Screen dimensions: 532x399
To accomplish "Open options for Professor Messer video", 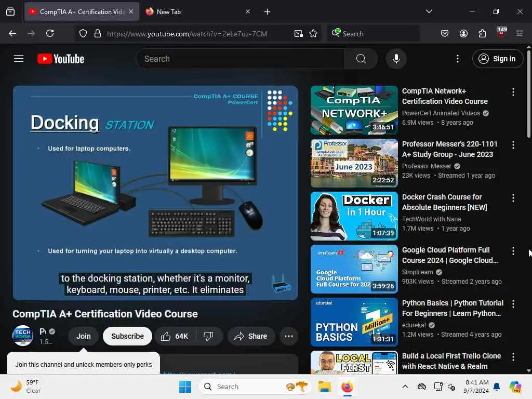I will (513, 145).
